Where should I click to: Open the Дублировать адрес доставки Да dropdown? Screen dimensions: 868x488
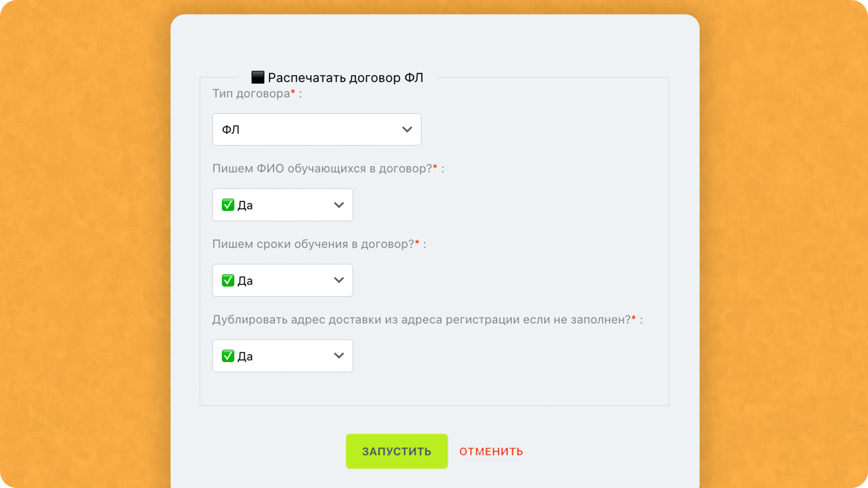coord(282,356)
